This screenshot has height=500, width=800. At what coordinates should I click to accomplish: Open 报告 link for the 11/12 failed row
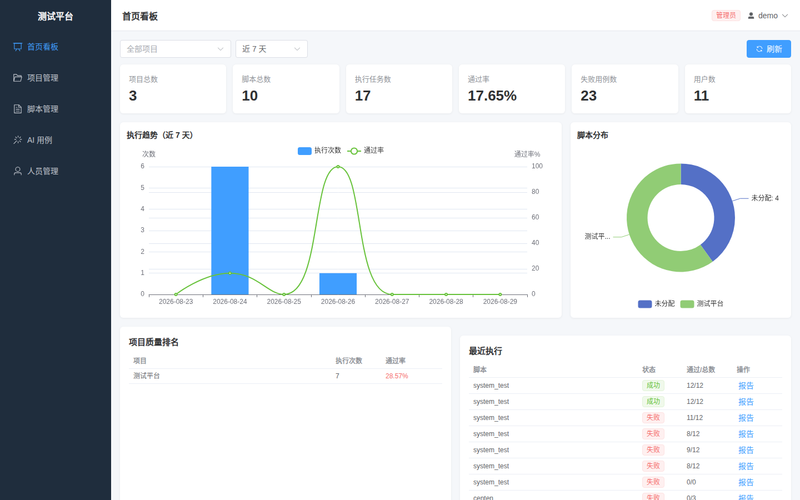746,418
